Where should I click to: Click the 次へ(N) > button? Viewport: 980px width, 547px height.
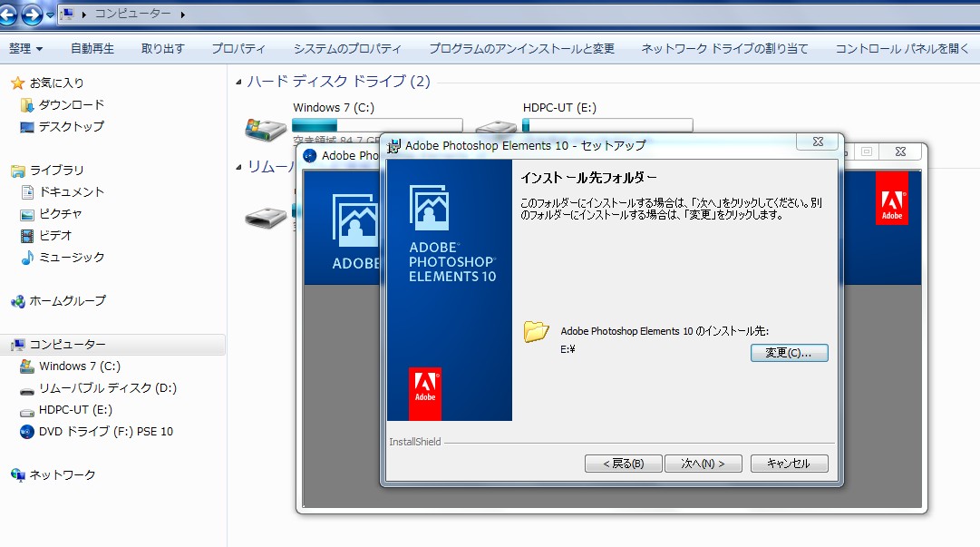pos(703,464)
